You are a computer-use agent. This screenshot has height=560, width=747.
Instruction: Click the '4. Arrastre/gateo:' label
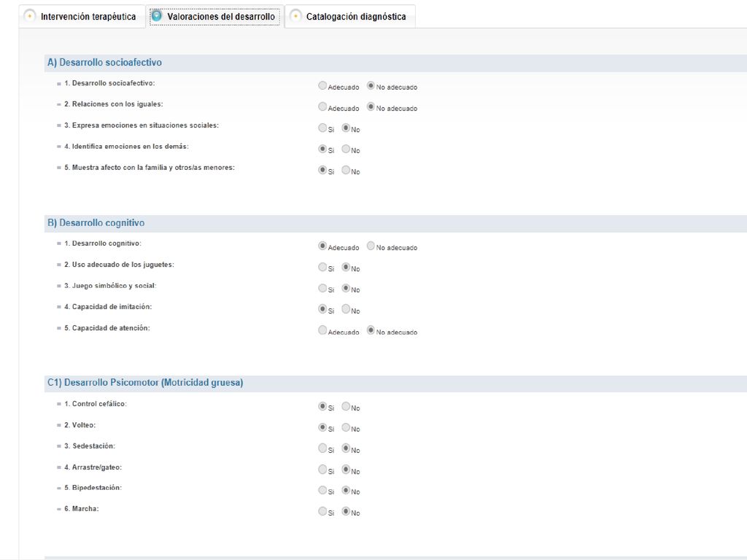click(93, 467)
